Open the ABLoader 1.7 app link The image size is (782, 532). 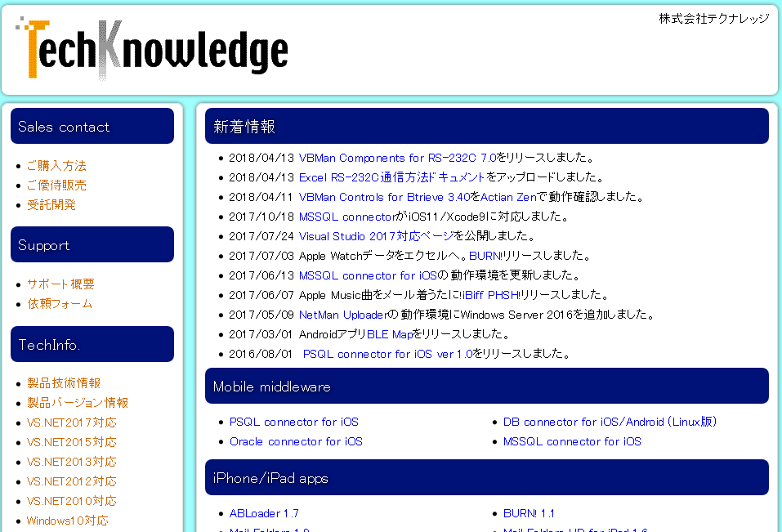[264, 513]
